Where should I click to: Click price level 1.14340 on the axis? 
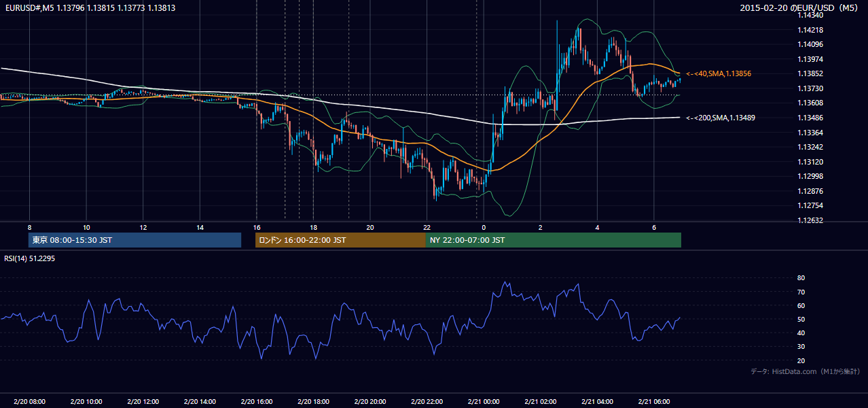coord(810,15)
